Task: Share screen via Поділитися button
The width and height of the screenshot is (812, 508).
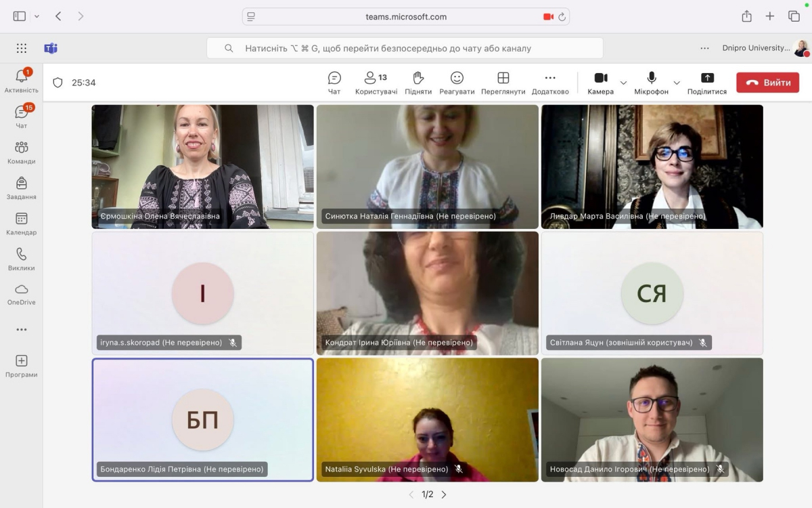Action: pos(706,83)
